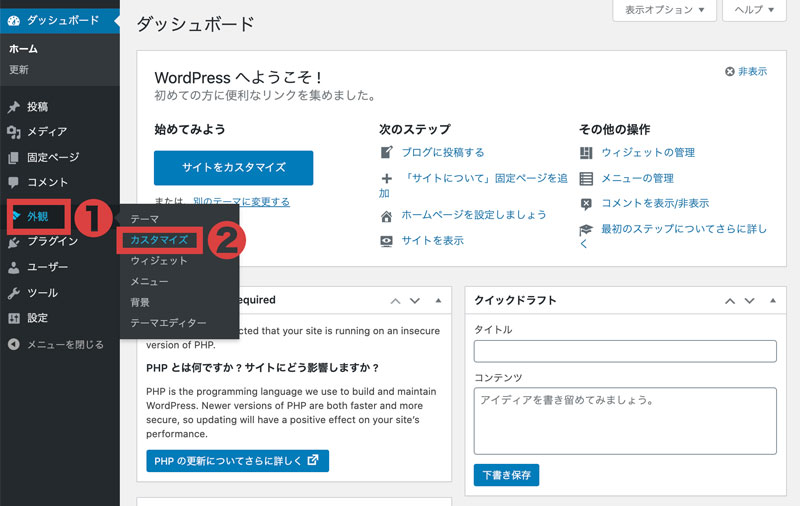Open テーマ from the 外観 flyout
This screenshot has width=800, height=506.
[x=145, y=219]
